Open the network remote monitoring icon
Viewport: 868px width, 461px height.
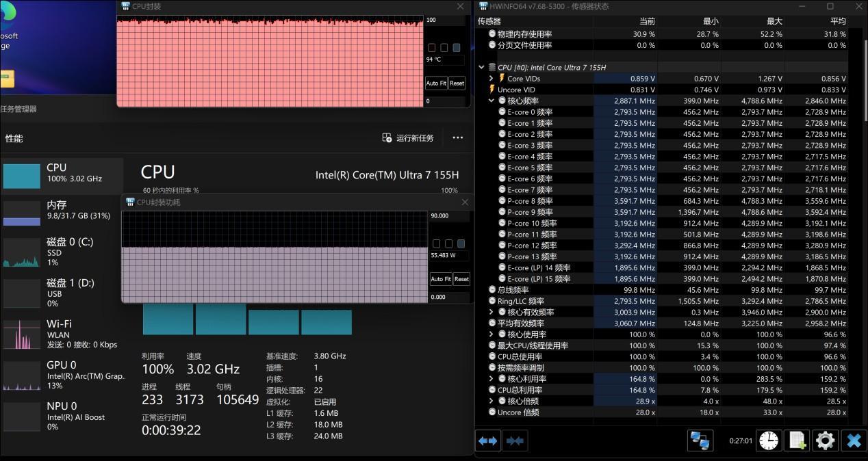coord(700,440)
